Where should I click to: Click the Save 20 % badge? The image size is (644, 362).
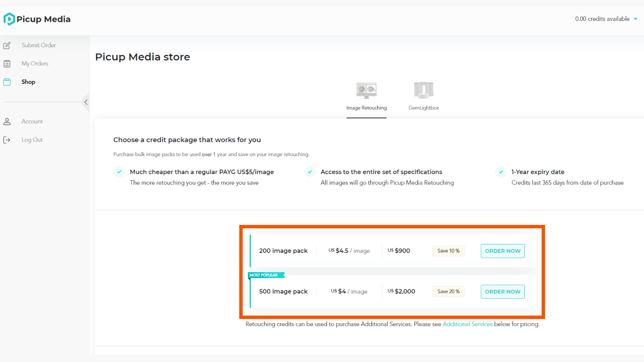448,292
